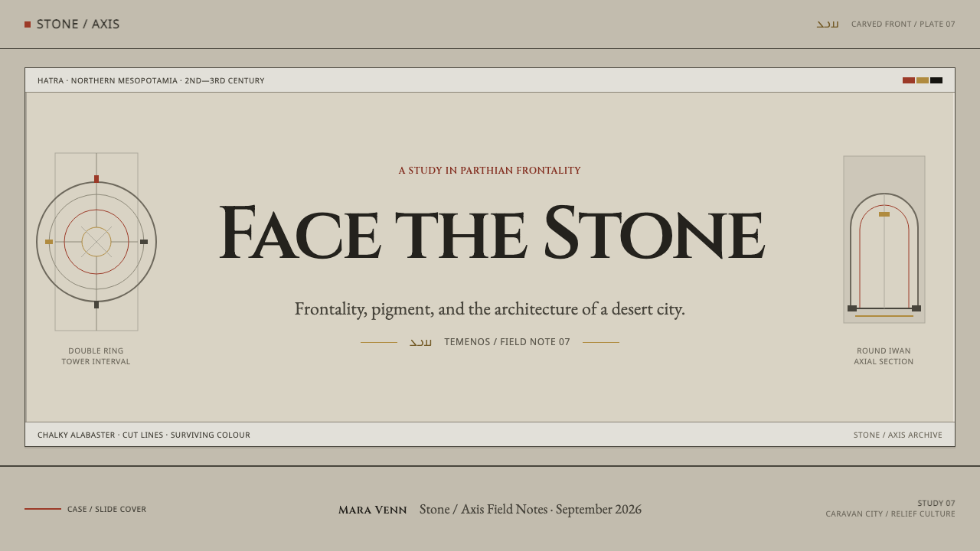Viewport: 980px width, 551px height.
Task: Pick the black colour swatch
Action: coord(936,80)
